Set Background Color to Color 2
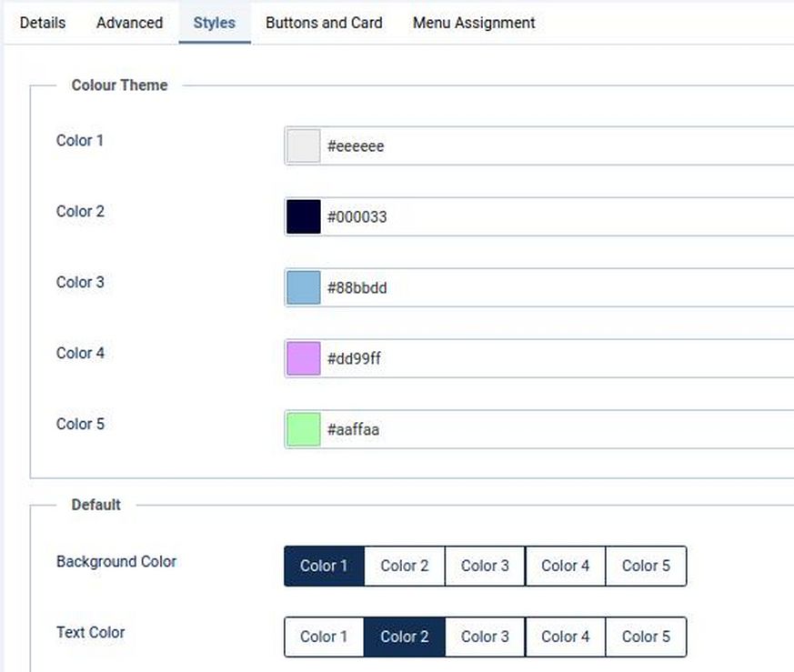 point(404,567)
